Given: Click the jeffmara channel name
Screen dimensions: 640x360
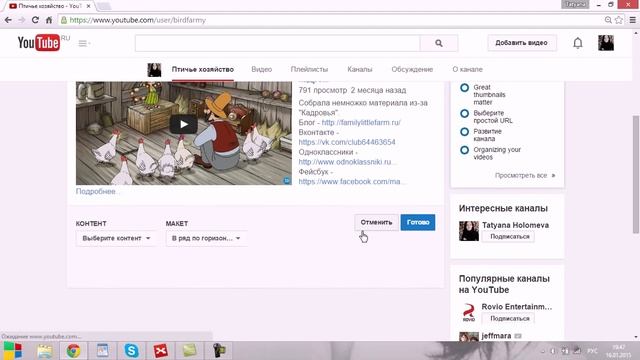Looking at the screenshot, I should (496, 336).
